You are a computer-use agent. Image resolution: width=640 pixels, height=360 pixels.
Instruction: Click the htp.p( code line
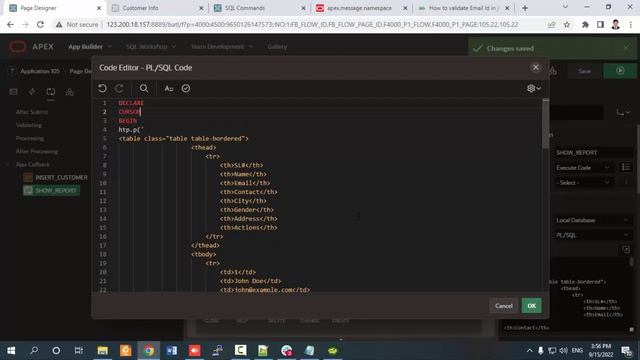pyautogui.click(x=131, y=130)
